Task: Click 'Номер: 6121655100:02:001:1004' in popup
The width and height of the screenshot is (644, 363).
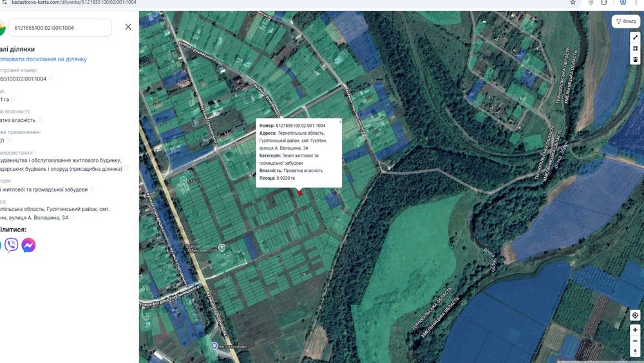Action: point(292,126)
